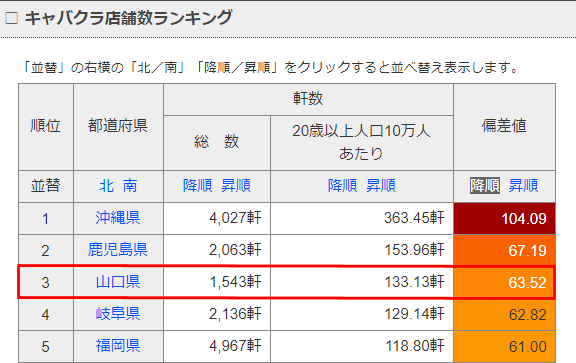This screenshot has width=576, height=363.
Task: Click the dark red 104.09 score cell
Action: pos(504,218)
